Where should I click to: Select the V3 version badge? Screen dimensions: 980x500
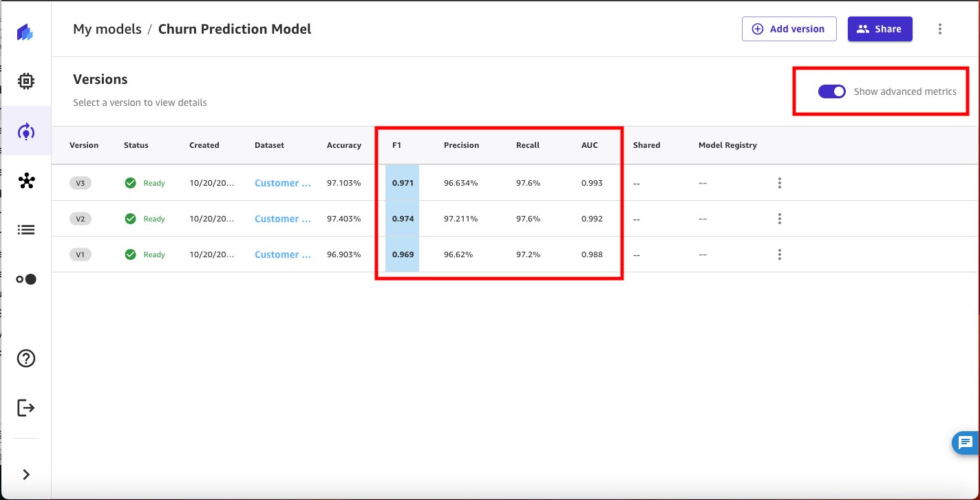click(81, 183)
